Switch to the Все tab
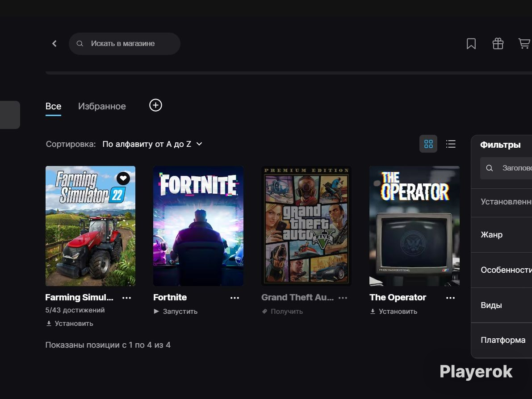 [x=53, y=107]
